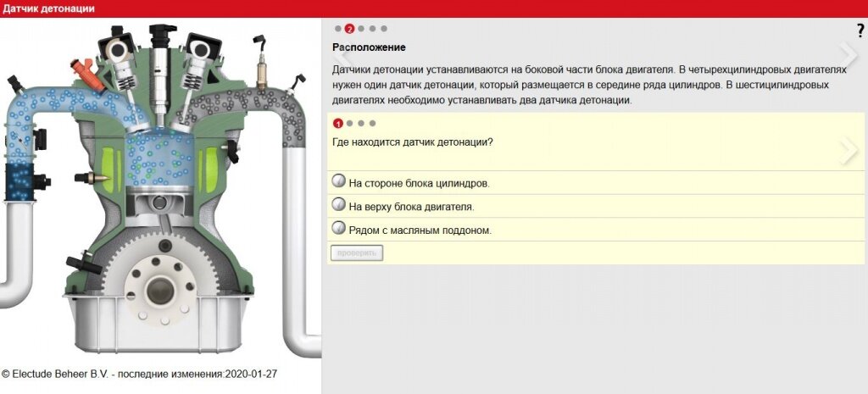Jump to first lesson page dot
The image size is (868, 394).
338,29
